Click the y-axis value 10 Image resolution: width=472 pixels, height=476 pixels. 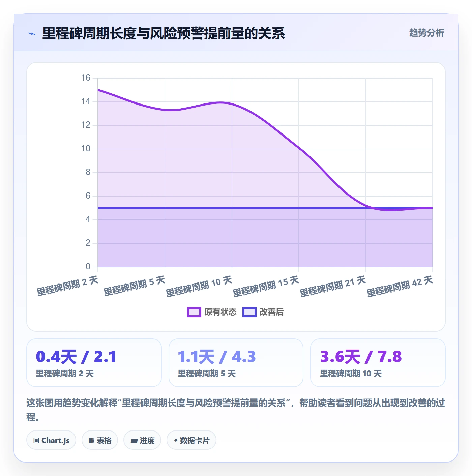click(x=86, y=149)
